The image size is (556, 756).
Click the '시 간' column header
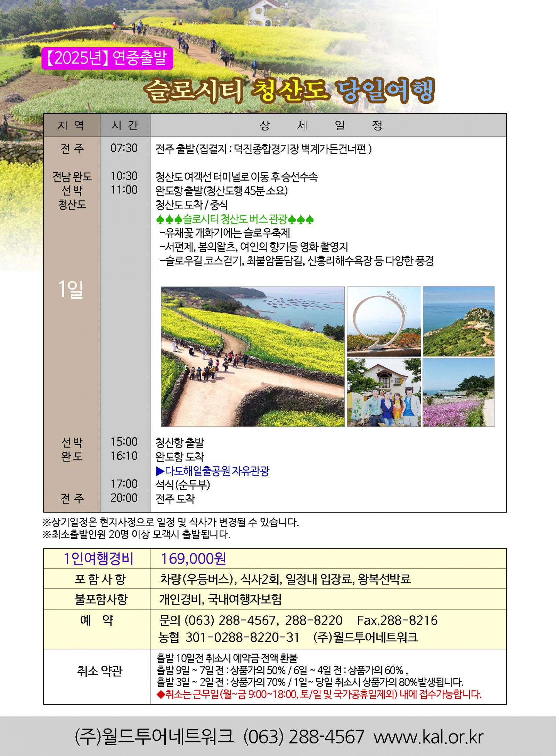point(125,125)
